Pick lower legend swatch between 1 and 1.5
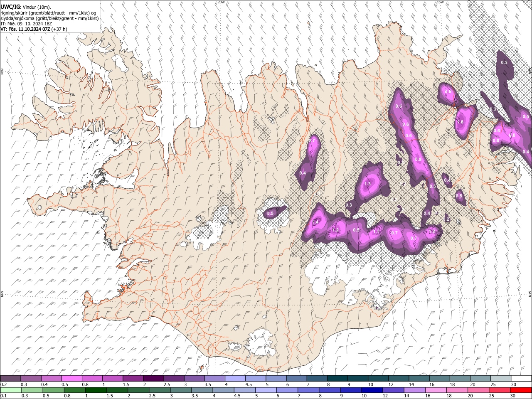 click(96, 390)
